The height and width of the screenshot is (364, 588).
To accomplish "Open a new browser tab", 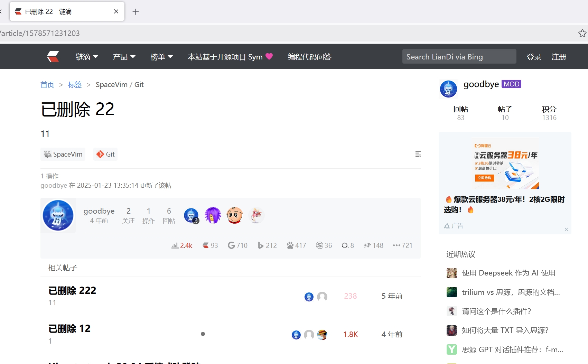I will pos(136,12).
